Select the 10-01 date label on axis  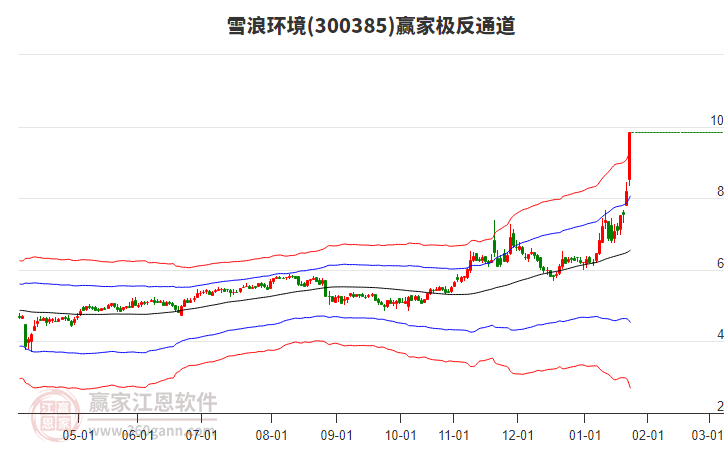(x=401, y=435)
